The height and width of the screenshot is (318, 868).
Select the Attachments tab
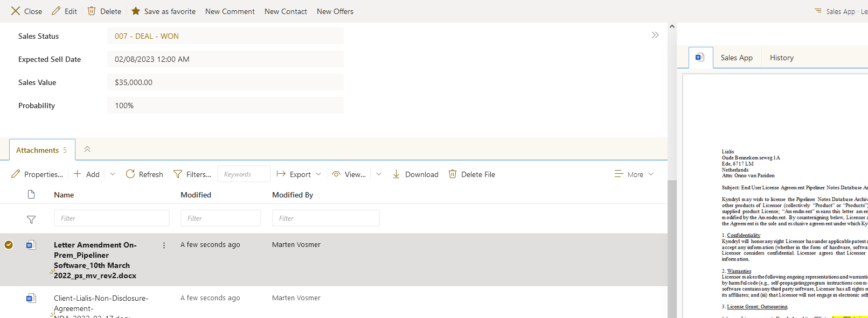[x=41, y=150]
